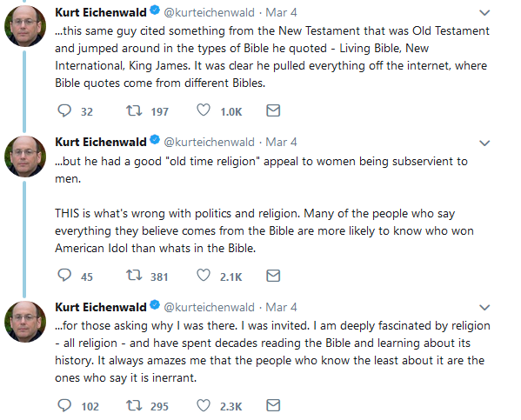Open more options chevron on first tweet
The width and height of the screenshot is (521, 420).
(x=484, y=13)
